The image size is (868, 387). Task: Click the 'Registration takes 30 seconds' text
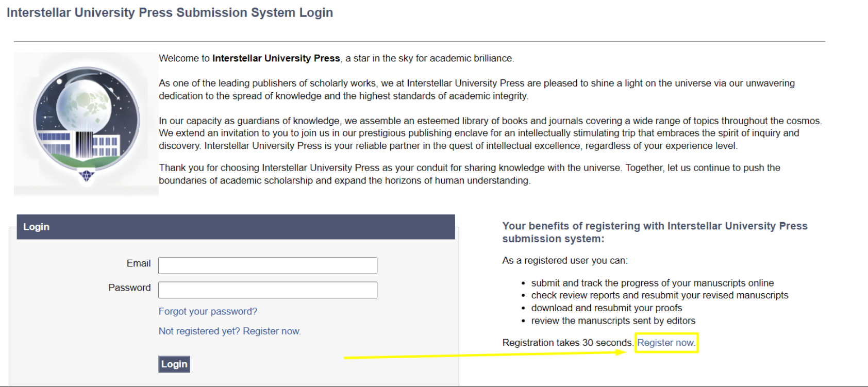(567, 343)
